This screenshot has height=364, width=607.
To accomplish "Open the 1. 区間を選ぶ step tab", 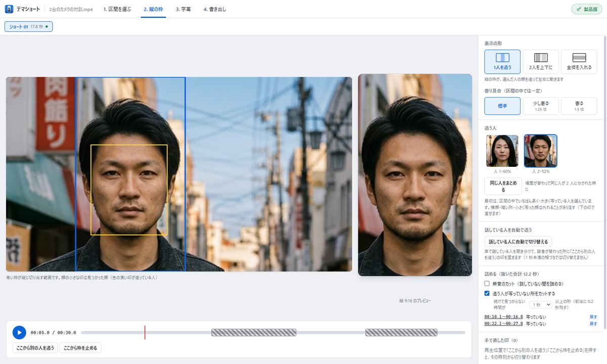I will (117, 9).
